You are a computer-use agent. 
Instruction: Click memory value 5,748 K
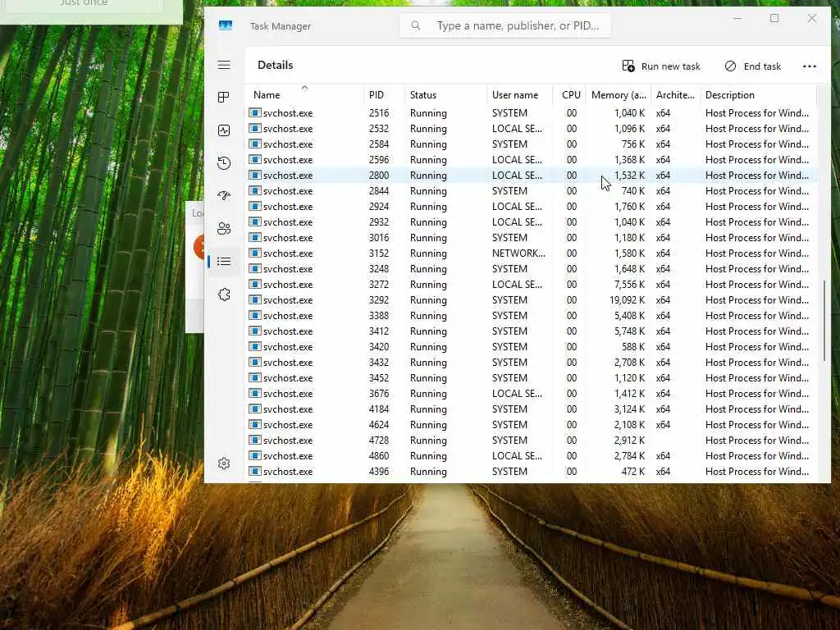pos(629,331)
